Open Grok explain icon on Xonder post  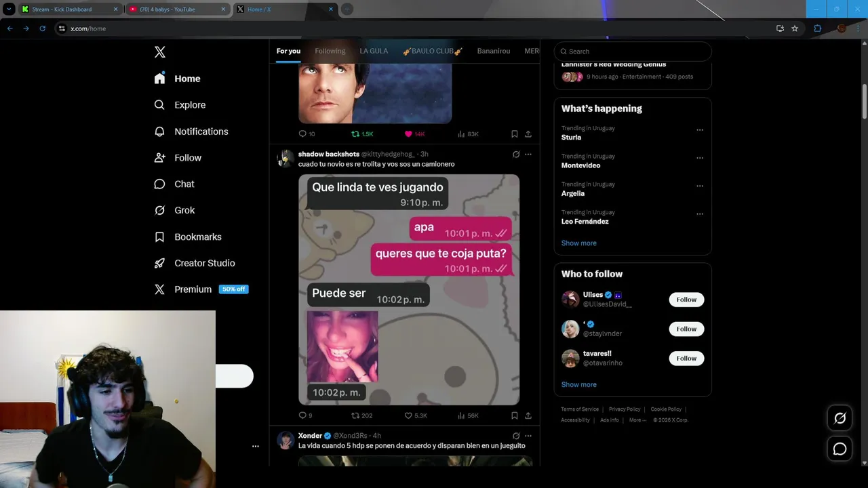pyautogui.click(x=516, y=436)
